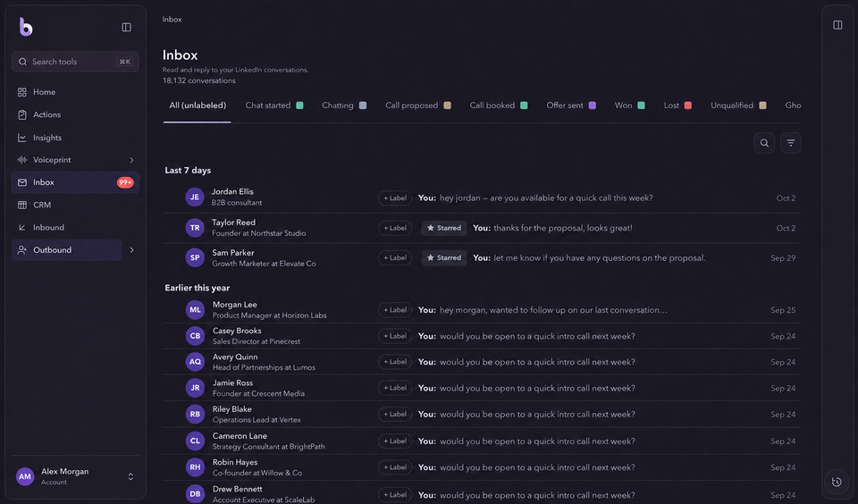Click Jordan Ellis JE avatar
The image size is (858, 504).
tap(195, 197)
